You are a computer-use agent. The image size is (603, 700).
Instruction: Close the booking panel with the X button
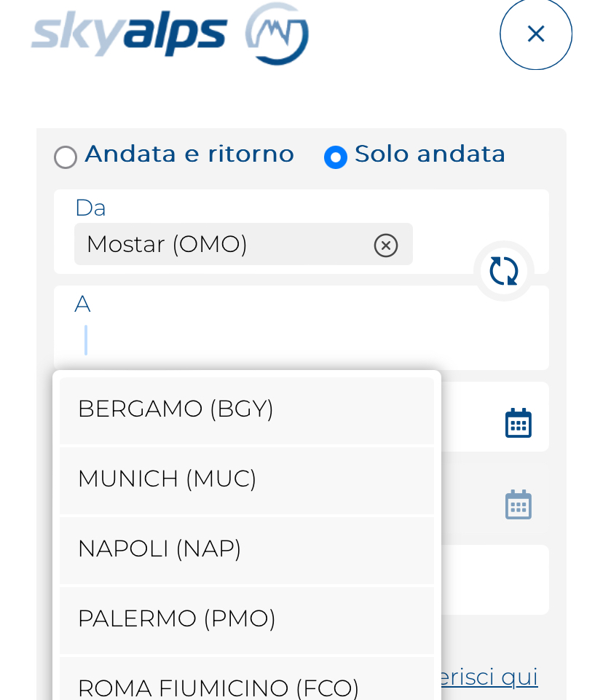pyautogui.click(x=536, y=34)
